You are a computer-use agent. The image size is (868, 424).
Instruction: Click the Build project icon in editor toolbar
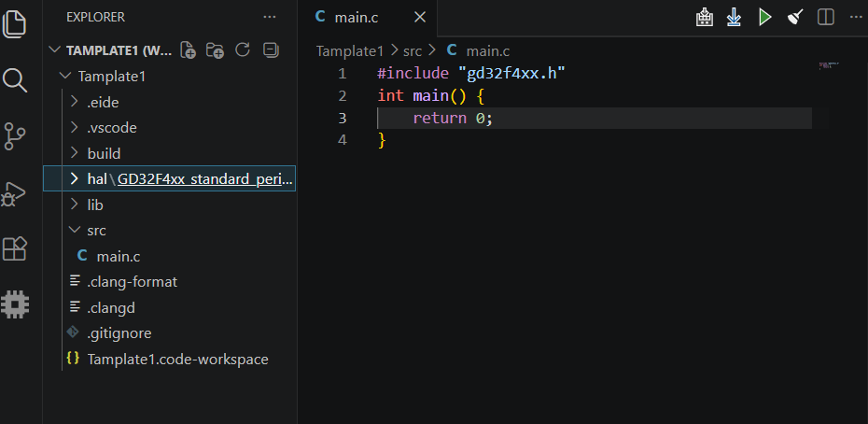(x=704, y=17)
